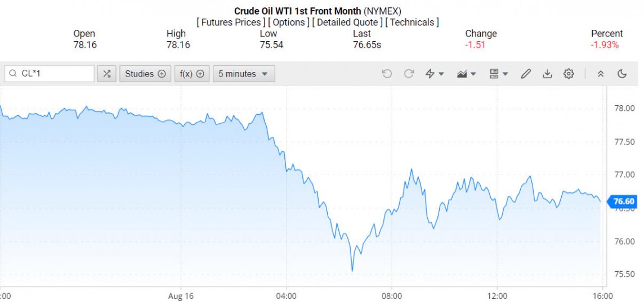Screen dimensions: 644x301
Task: Click the undo arrow icon
Action: pos(386,74)
